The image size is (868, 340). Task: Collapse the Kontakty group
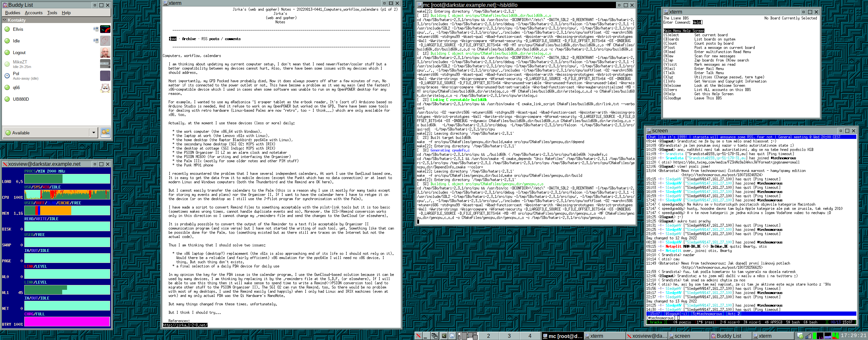pyautogui.click(x=5, y=20)
